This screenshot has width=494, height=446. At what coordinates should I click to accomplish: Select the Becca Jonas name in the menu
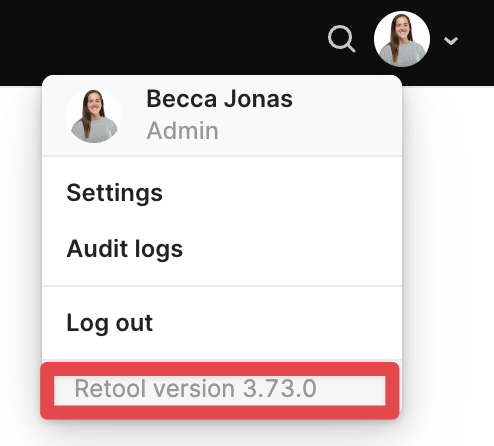pos(219,99)
